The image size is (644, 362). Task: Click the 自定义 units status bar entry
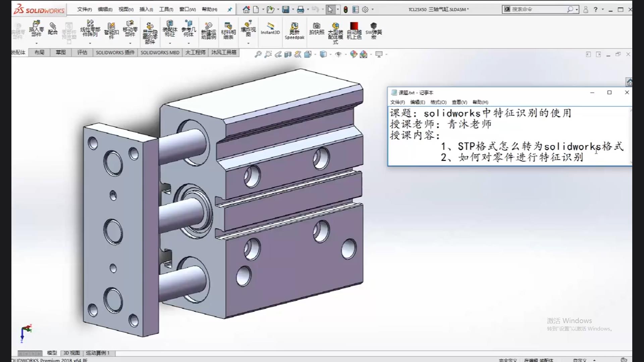tap(580, 360)
